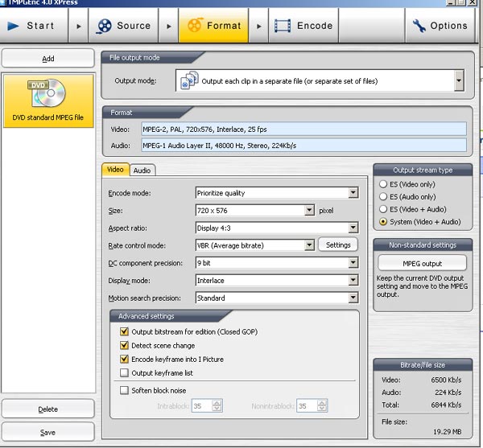483x448 pixels.
Task: Expand the Output mode combo box
Action: (459, 80)
